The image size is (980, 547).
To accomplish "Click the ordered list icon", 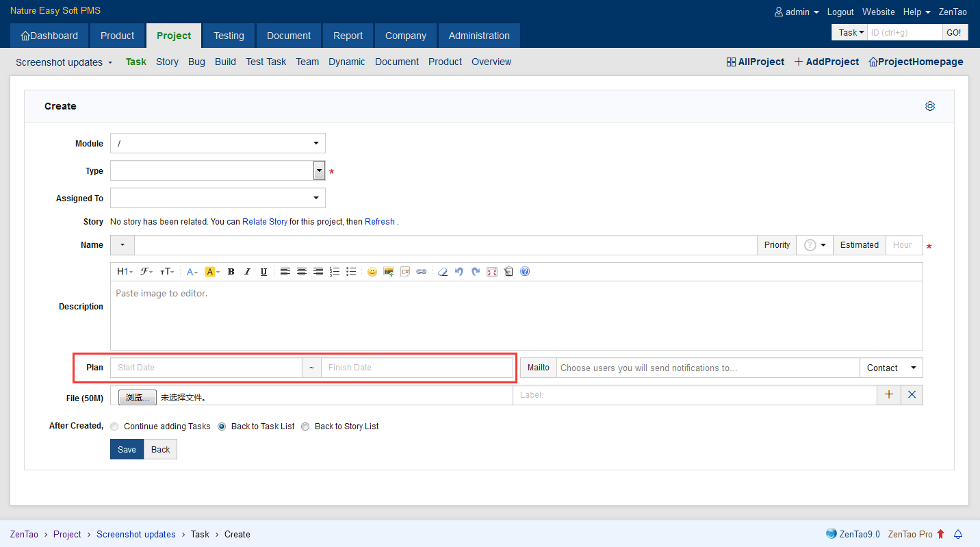I will (x=335, y=272).
